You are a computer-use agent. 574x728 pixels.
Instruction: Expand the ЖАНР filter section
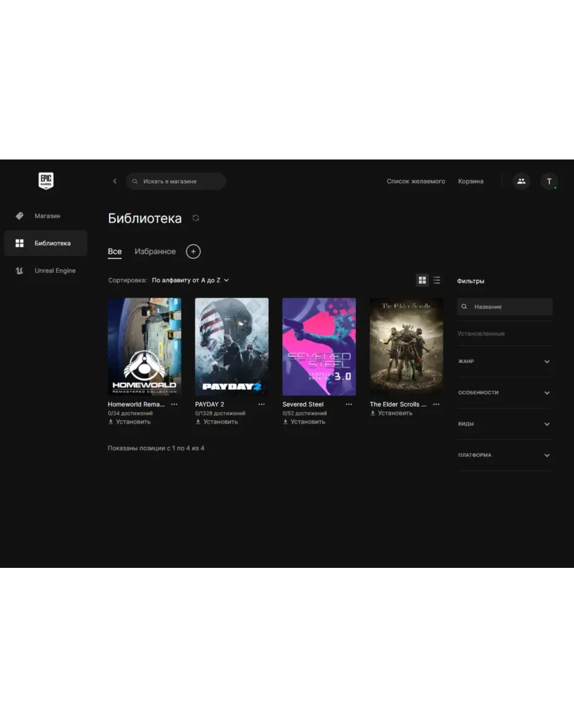[x=547, y=362]
